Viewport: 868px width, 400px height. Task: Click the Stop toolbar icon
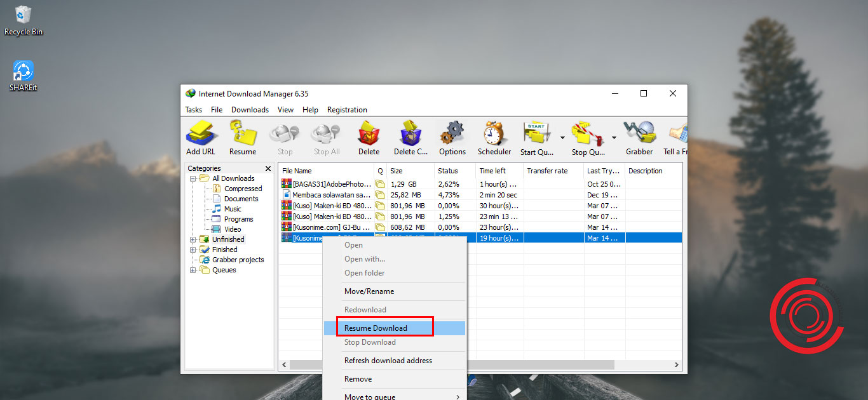[285, 138]
